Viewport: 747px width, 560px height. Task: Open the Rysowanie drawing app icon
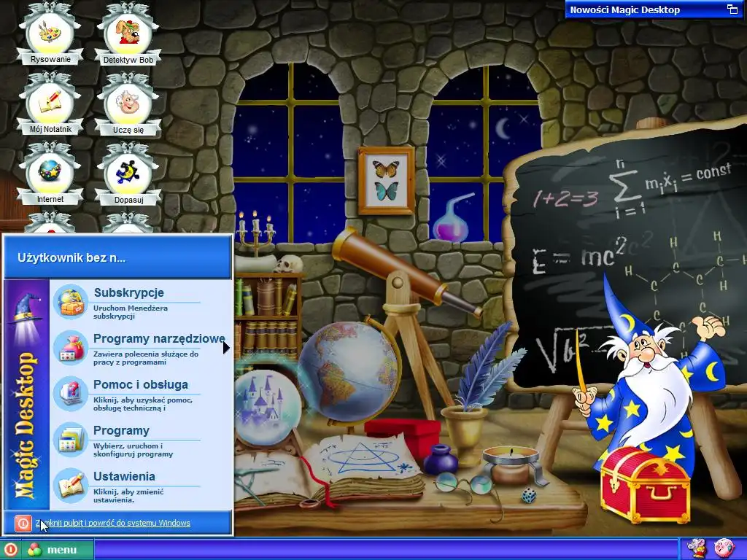point(50,34)
